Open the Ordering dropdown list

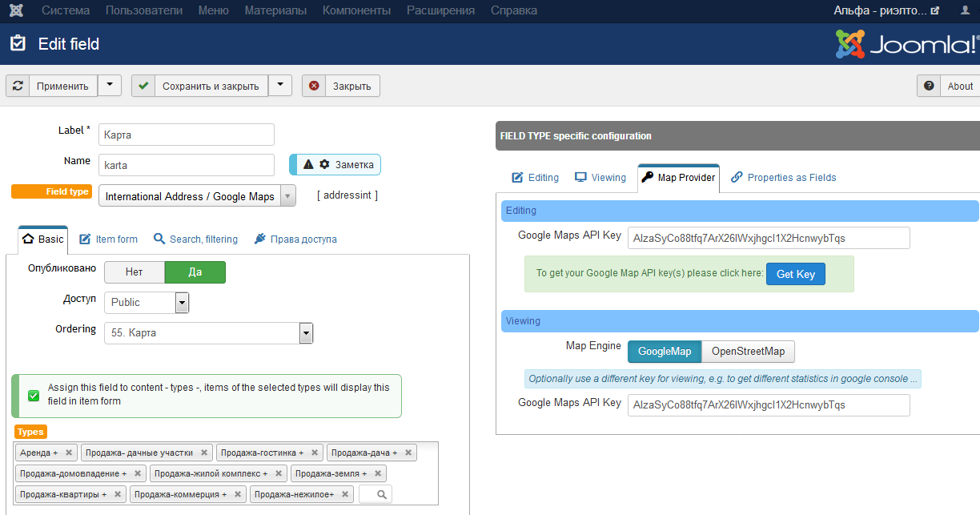tap(305, 333)
